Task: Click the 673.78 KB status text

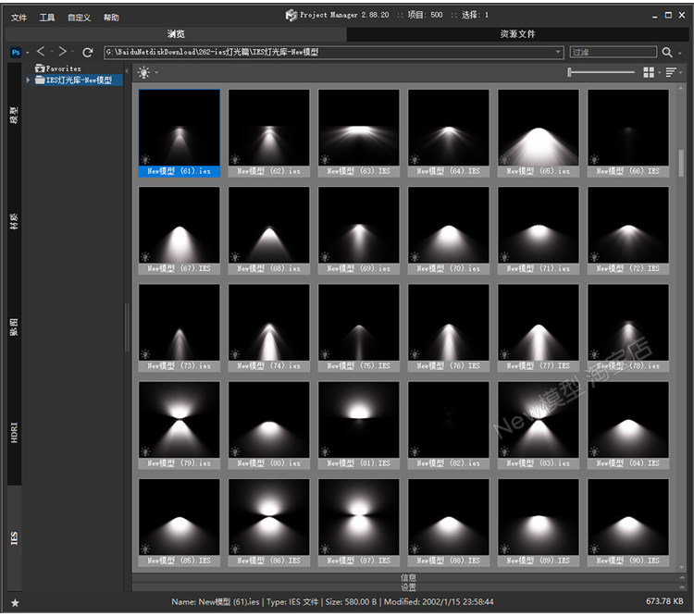Action: (664, 601)
